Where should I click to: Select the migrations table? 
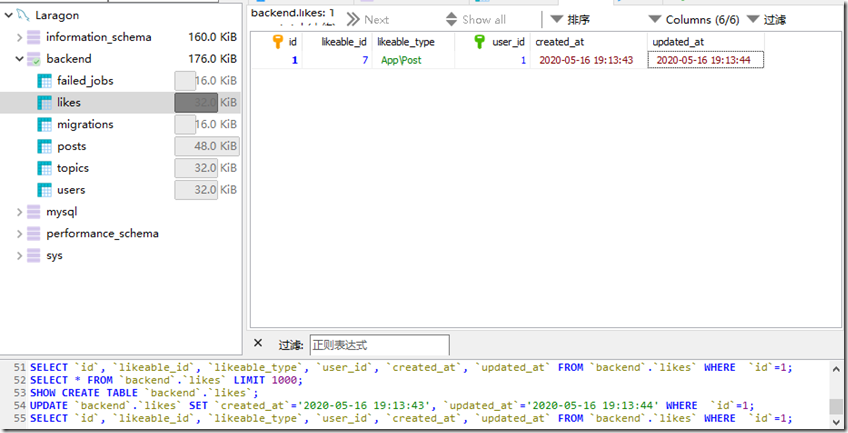85,124
